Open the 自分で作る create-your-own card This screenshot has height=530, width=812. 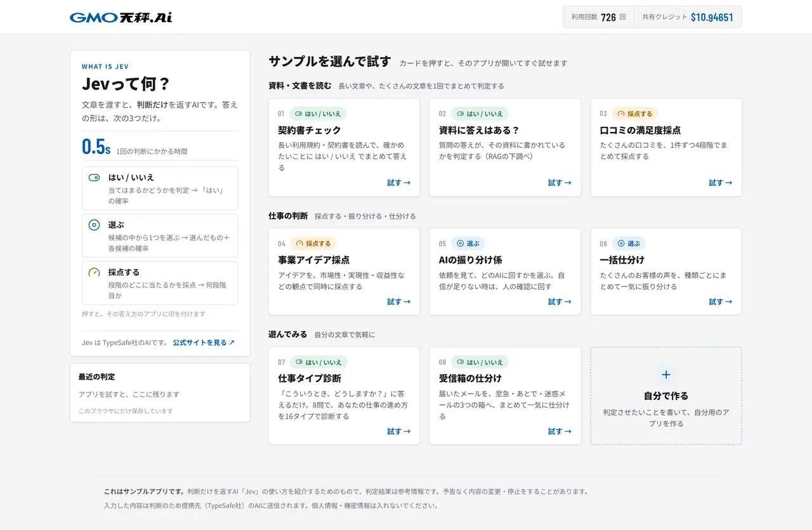[x=666, y=396]
